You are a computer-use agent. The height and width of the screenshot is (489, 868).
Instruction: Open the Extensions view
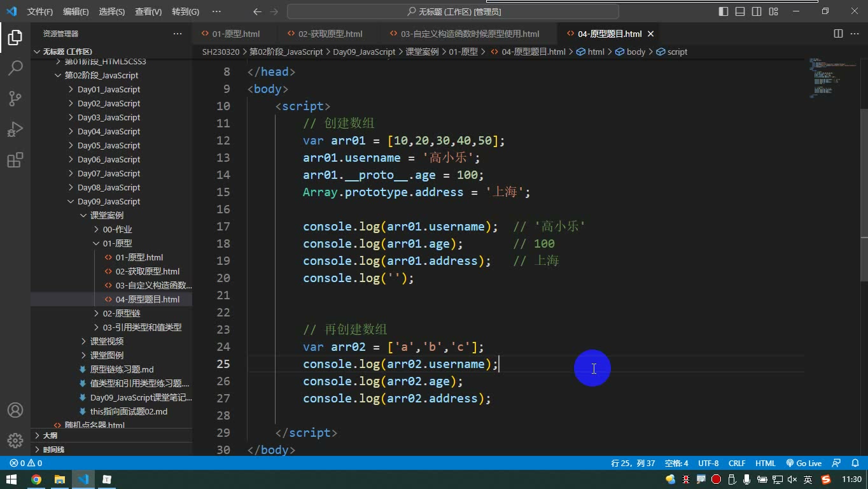[x=15, y=160]
